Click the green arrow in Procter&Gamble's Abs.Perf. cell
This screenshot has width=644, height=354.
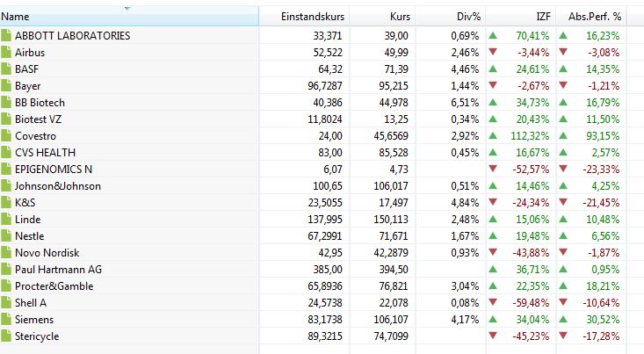(563, 286)
